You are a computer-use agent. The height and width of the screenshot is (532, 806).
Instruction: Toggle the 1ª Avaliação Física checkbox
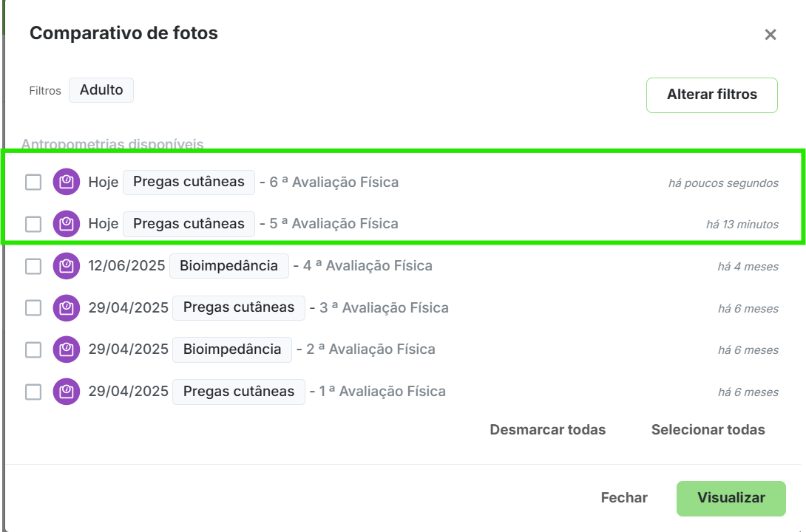point(33,392)
